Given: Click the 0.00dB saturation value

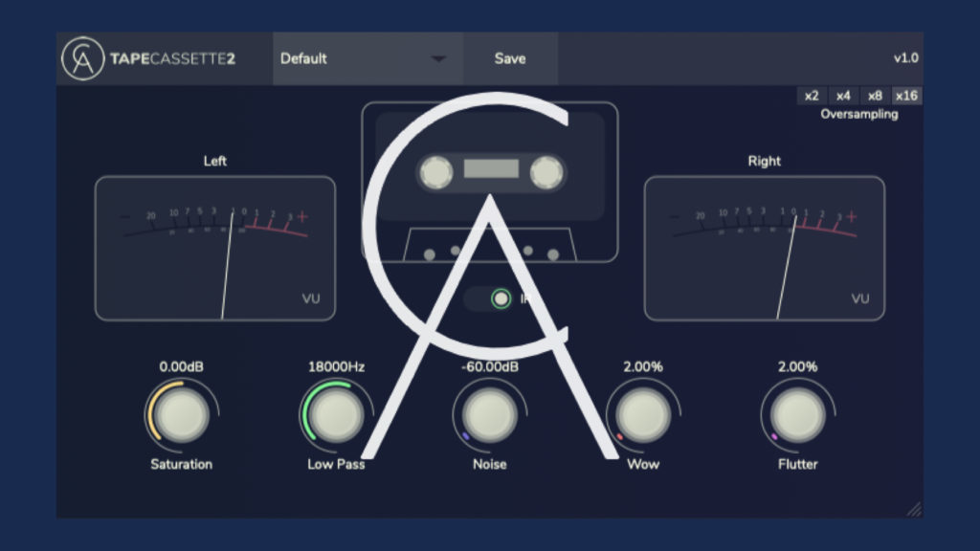Looking at the screenshot, I should pyautogui.click(x=181, y=366).
